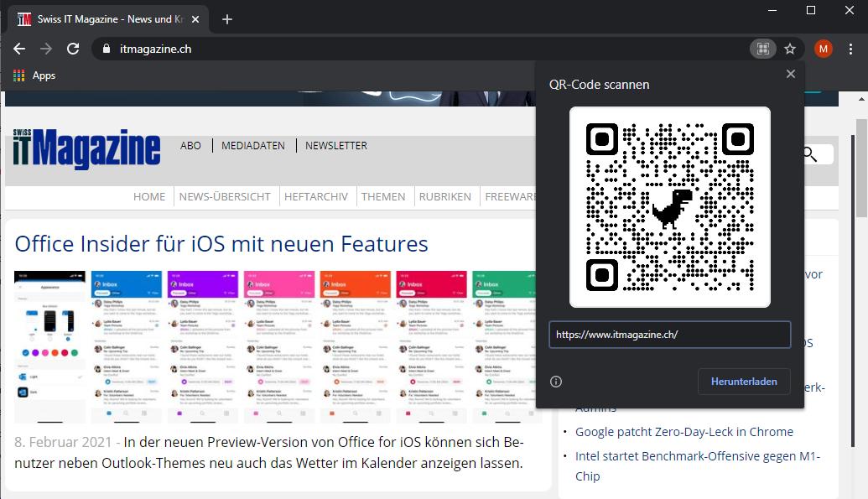Close the QR-Code scannen popup

pyautogui.click(x=791, y=74)
